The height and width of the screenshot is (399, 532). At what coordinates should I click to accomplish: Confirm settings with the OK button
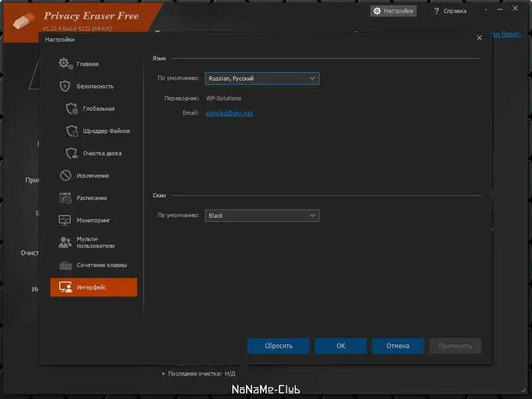[340, 346]
